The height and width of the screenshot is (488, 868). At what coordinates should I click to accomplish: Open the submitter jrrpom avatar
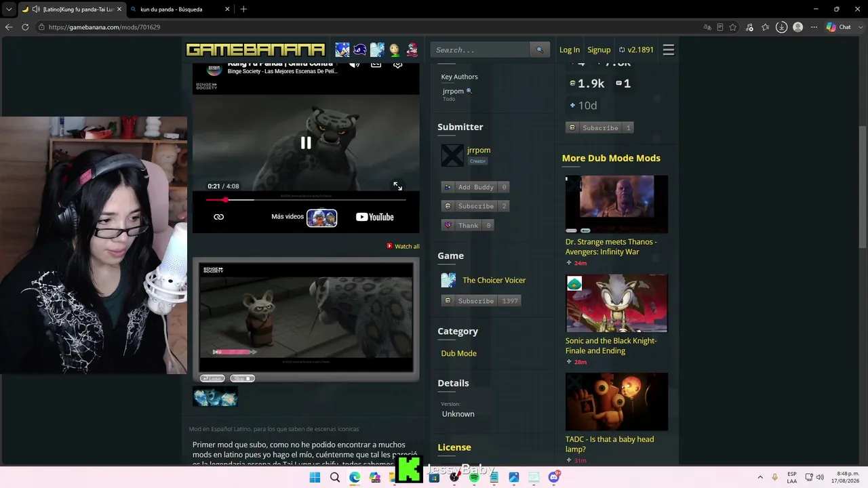452,155
